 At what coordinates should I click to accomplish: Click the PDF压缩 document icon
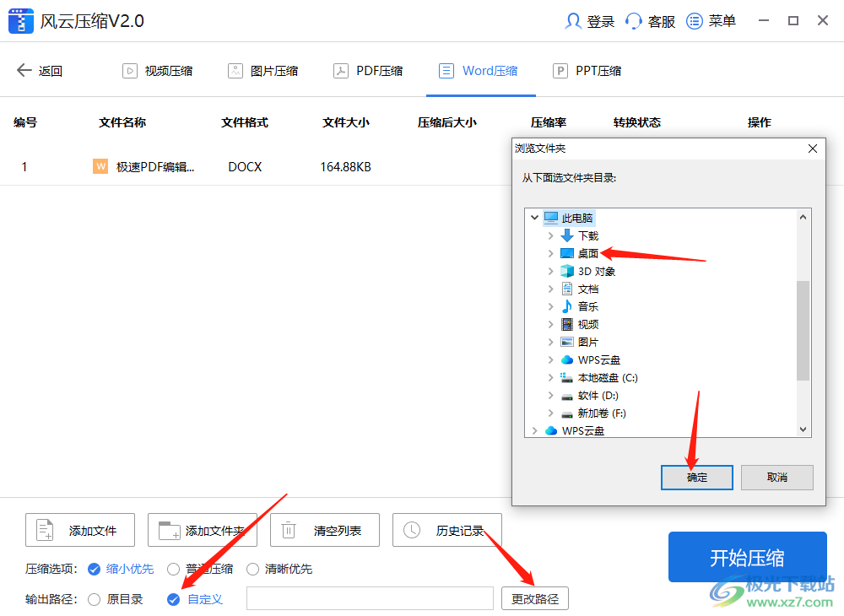tap(341, 71)
